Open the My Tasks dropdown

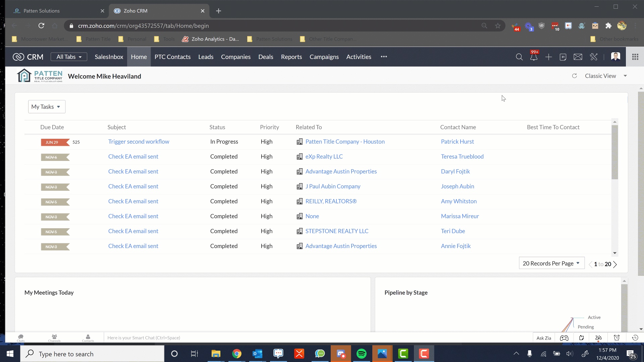coord(46,107)
